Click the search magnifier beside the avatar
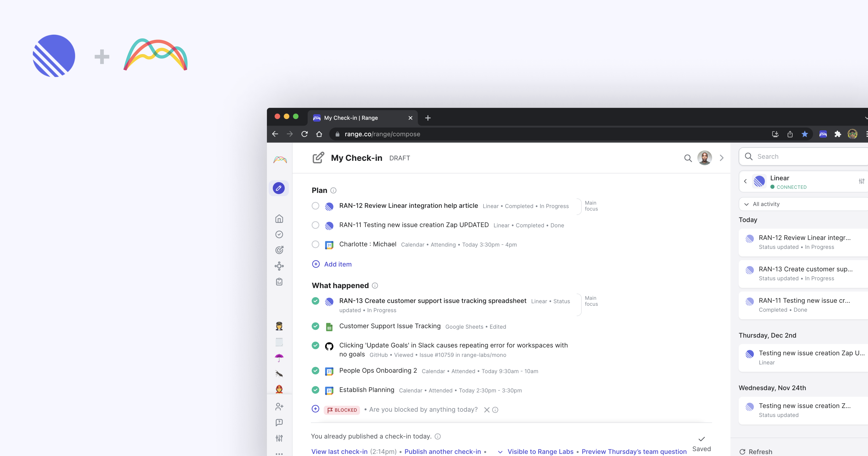 688,158
